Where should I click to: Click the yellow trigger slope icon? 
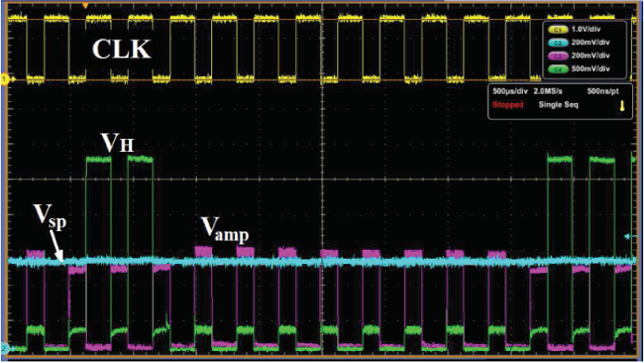pos(622,106)
